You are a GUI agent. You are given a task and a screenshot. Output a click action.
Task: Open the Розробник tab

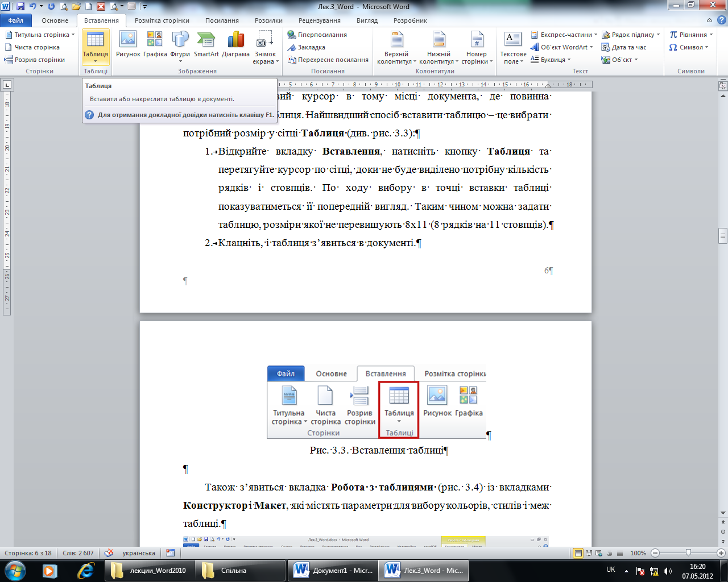[x=410, y=20]
